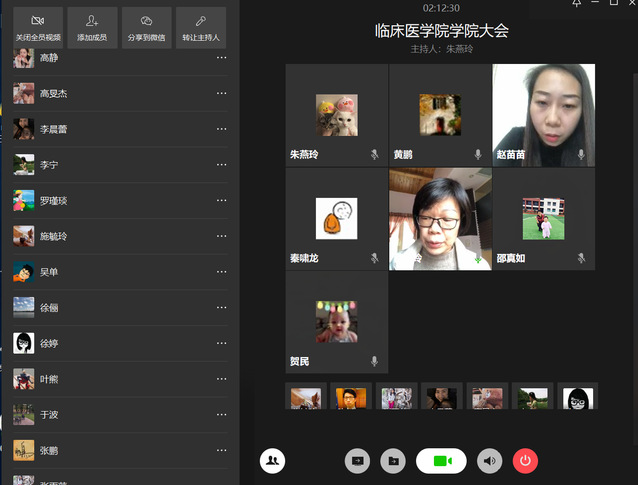Click 分享到微信 to share to WeChat
Screen dimensions: 638x485
click(x=147, y=28)
